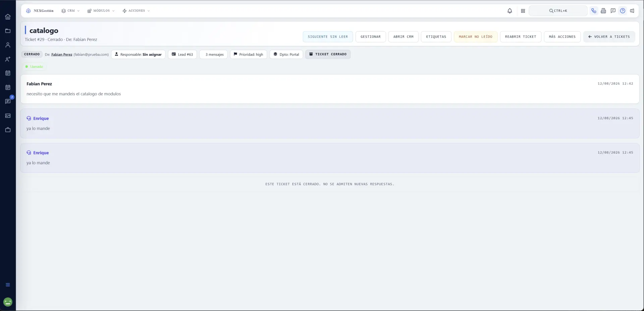Open the ETIQUETAS button
This screenshot has width=644, height=311.
click(x=436, y=37)
